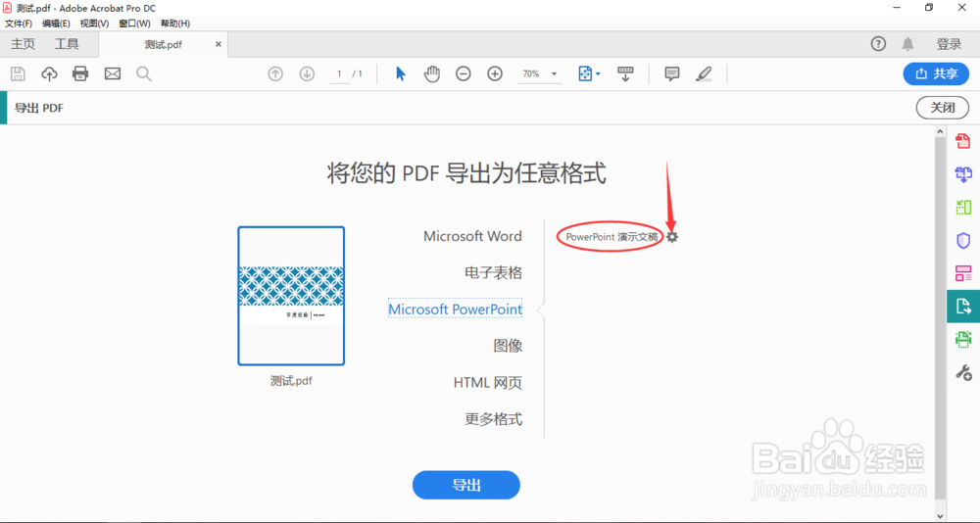Switch to the 主页 tab
This screenshot has height=523, width=980.
click(x=24, y=44)
